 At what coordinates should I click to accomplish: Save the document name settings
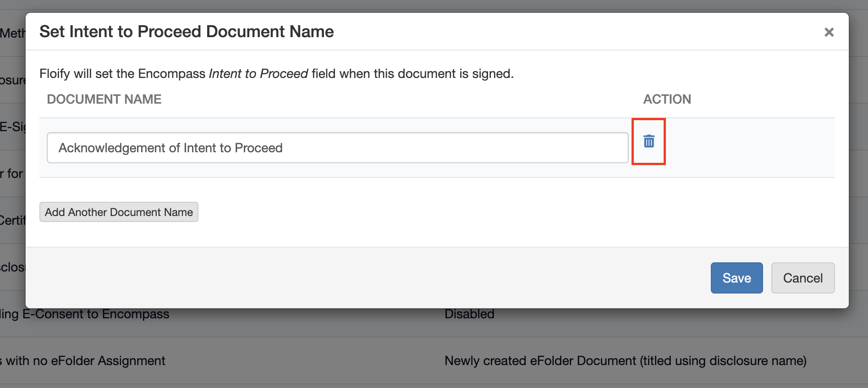point(736,278)
